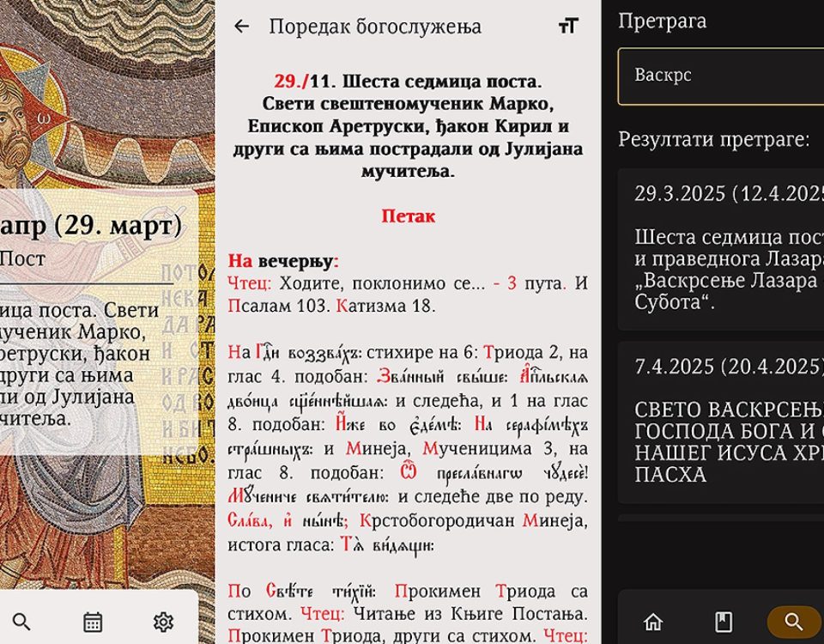The width and height of the screenshot is (824, 644).
Task: Open the bookmark book icon in the dark bar
Action: click(724, 622)
